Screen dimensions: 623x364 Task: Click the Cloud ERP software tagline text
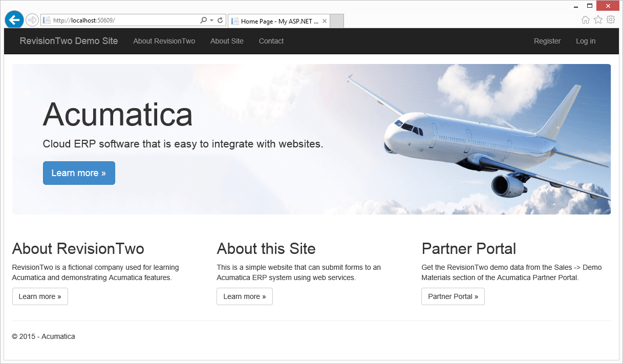183,144
